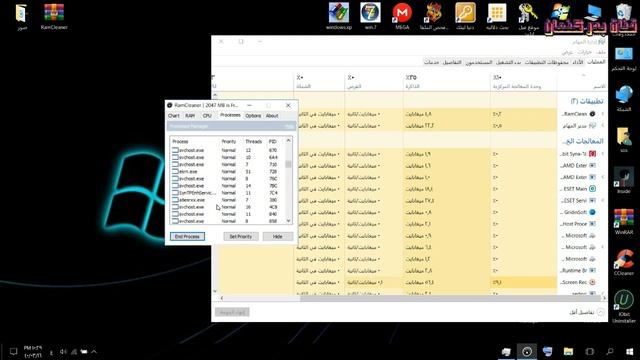
Task: Expand the RamCleaner app row in Task Manager
Action: coord(602,114)
